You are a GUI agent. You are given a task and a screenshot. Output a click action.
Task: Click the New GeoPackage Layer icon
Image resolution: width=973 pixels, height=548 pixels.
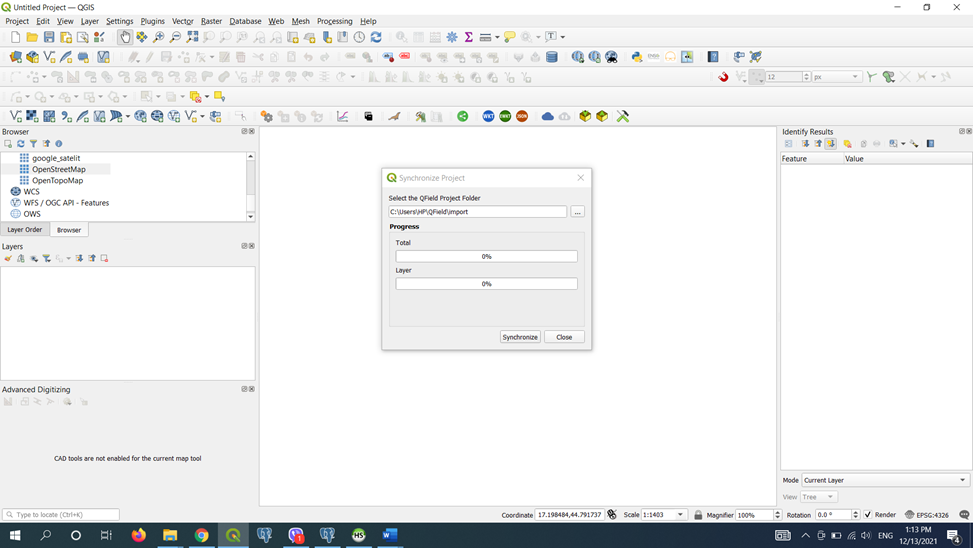click(32, 57)
